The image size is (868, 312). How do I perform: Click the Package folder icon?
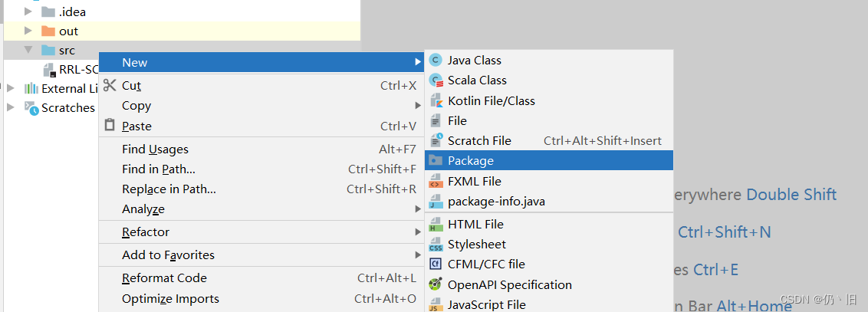click(436, 160)
